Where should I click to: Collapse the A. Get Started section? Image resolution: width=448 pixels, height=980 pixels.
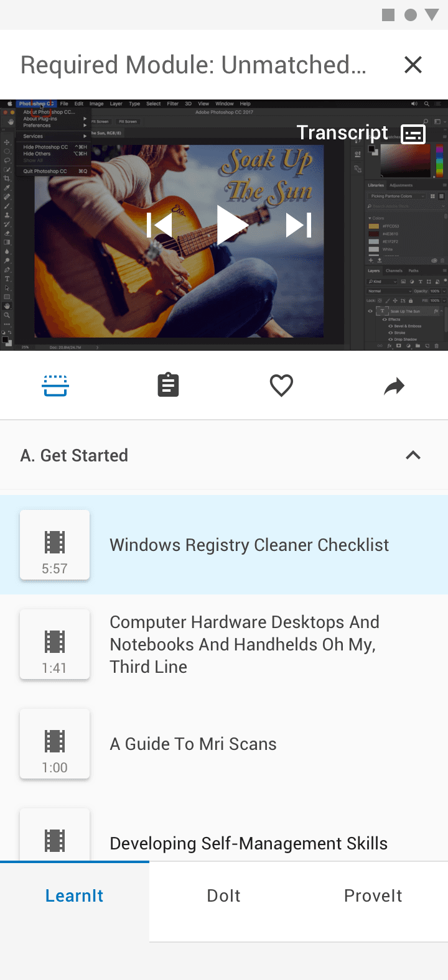pyautogui.click(x=413, y=455)
